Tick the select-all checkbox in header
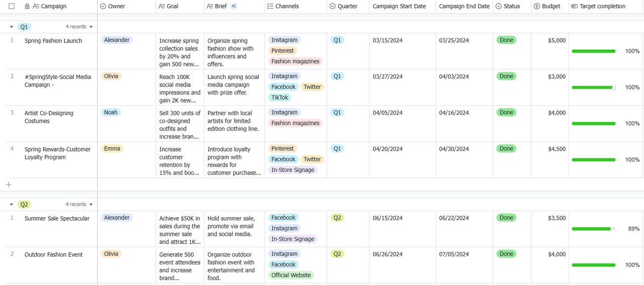 pyautogui.click(x=12, y=7)
